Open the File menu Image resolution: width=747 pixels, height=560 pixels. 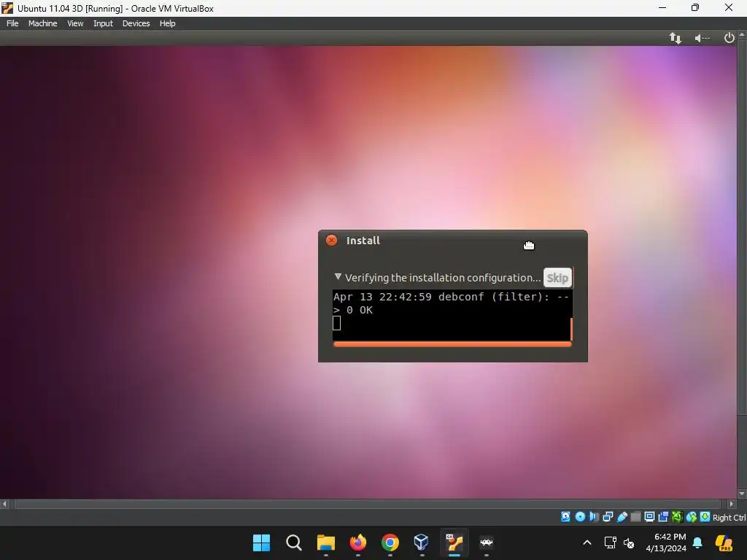[x=12, y=23]
